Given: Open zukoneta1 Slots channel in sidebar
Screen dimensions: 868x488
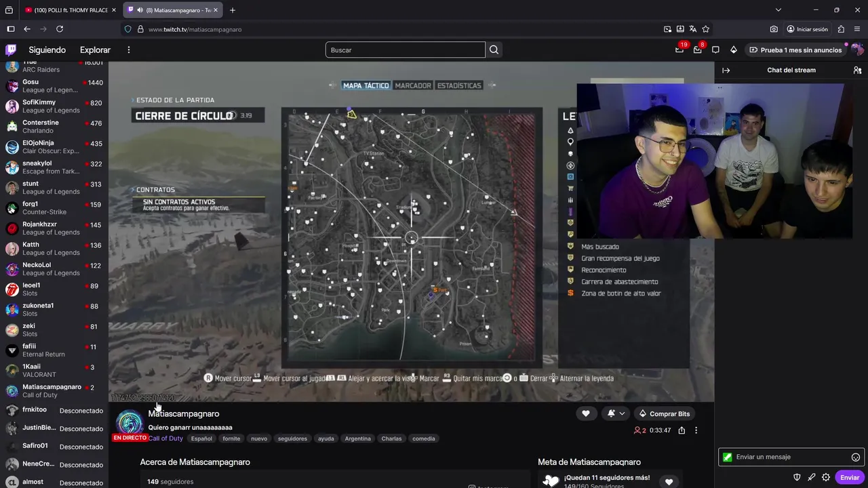Looking at the screenshot, I should coord(54,310).
